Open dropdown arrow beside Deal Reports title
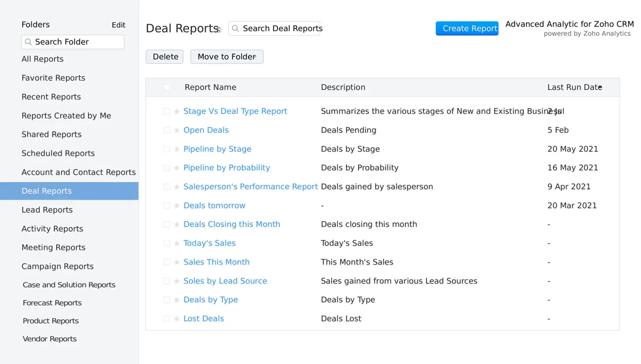Image resolution: width=641 pixels, height=364 pixels. click(x=219, y=30)
